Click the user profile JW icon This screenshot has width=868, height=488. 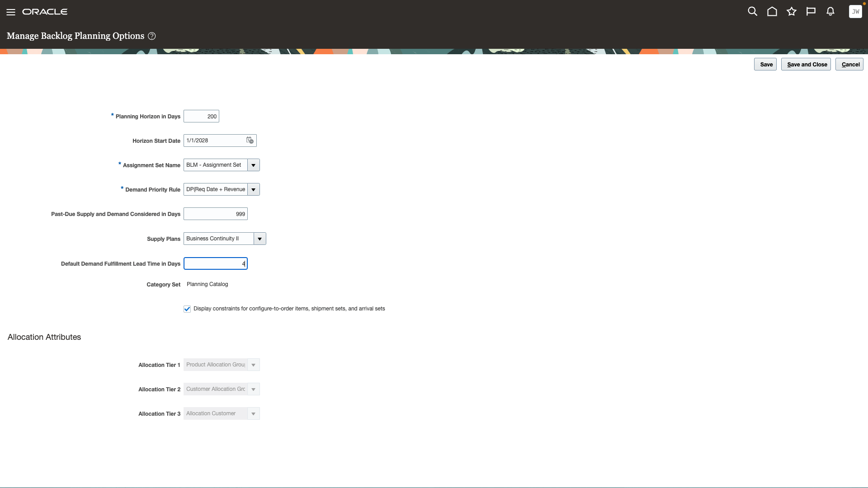855,11
